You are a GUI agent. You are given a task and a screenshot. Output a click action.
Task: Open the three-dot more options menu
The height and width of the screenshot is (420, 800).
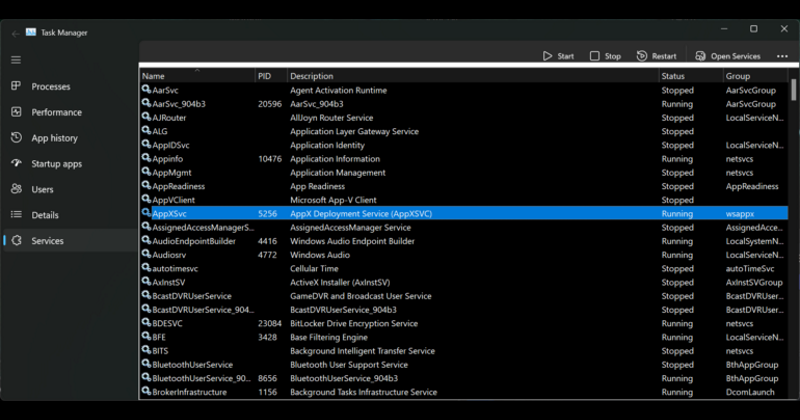pyautogui.click(x=782, y=56)
